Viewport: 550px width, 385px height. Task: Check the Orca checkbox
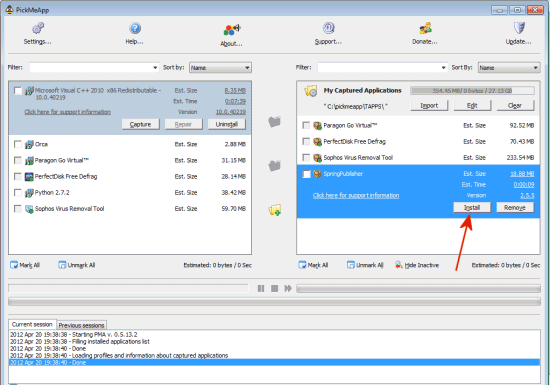(18, 144)
